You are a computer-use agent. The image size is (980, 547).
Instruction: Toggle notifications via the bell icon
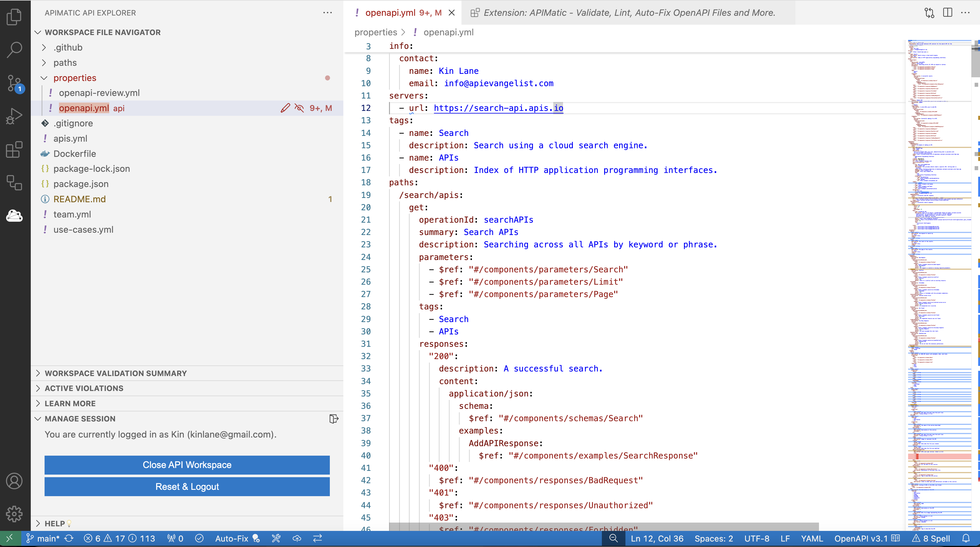tap(967, 538)
